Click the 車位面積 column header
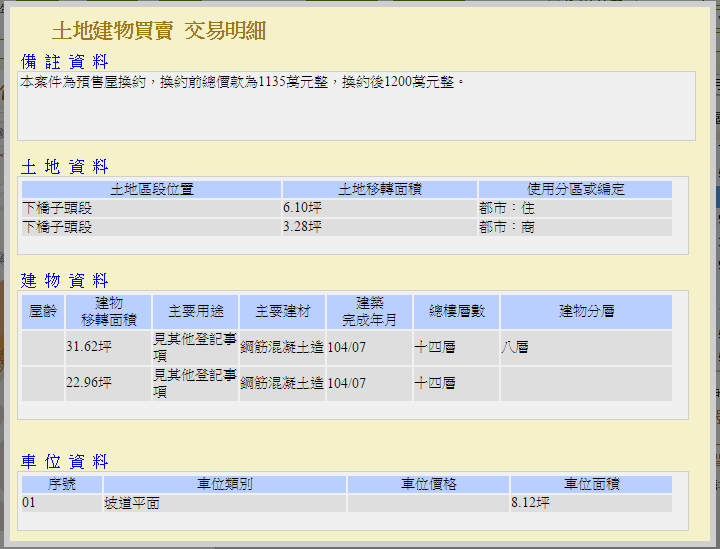720x549 pixels. 591,484
